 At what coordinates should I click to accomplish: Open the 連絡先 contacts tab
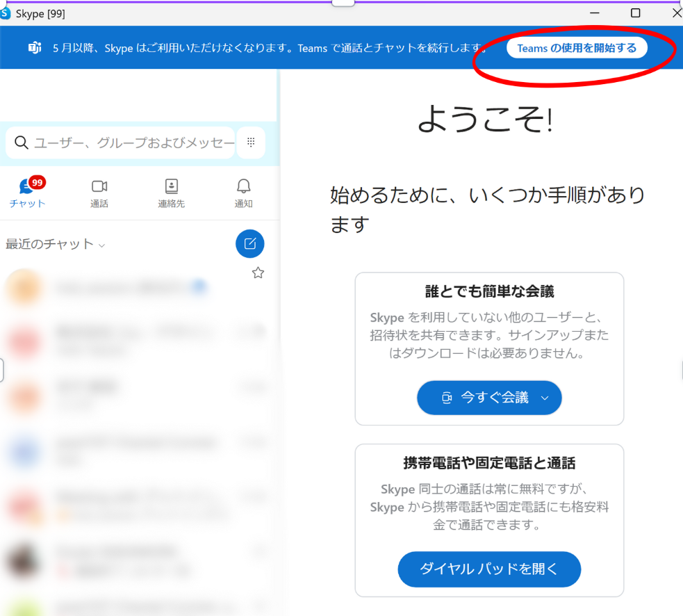pyautogui.click(x=171, y=193)
